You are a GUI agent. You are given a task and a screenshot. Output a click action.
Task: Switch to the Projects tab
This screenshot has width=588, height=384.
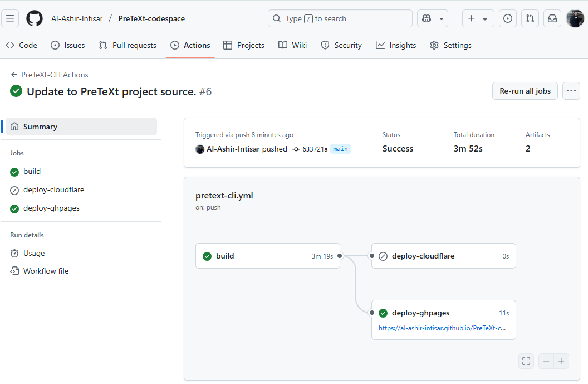coord(244,45)
